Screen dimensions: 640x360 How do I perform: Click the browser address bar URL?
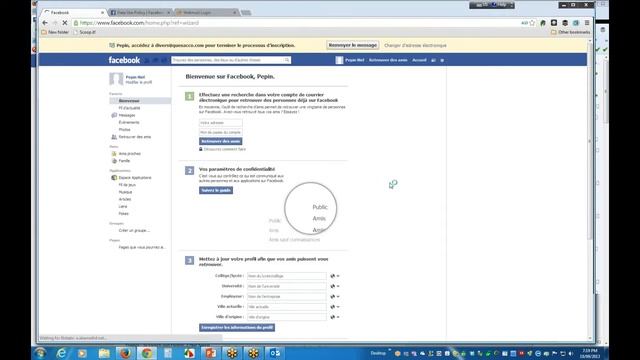click(x=139, y=23)
